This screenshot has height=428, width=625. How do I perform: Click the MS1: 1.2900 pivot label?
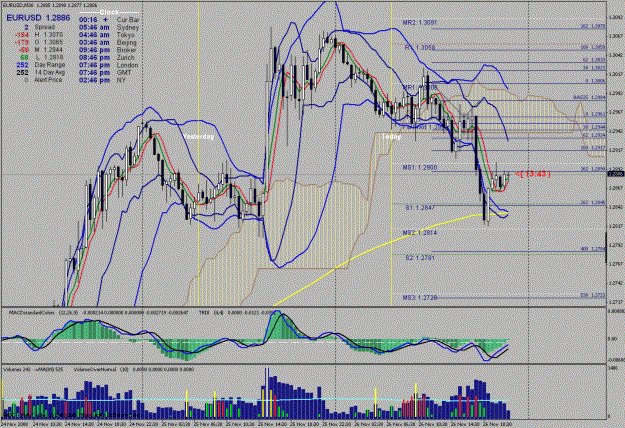point(420,168)
